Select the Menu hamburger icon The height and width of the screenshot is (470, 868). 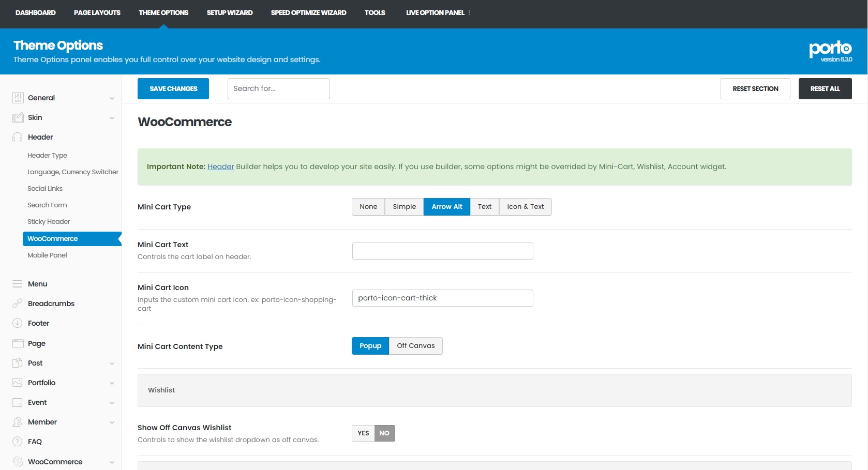coord(17,283)
